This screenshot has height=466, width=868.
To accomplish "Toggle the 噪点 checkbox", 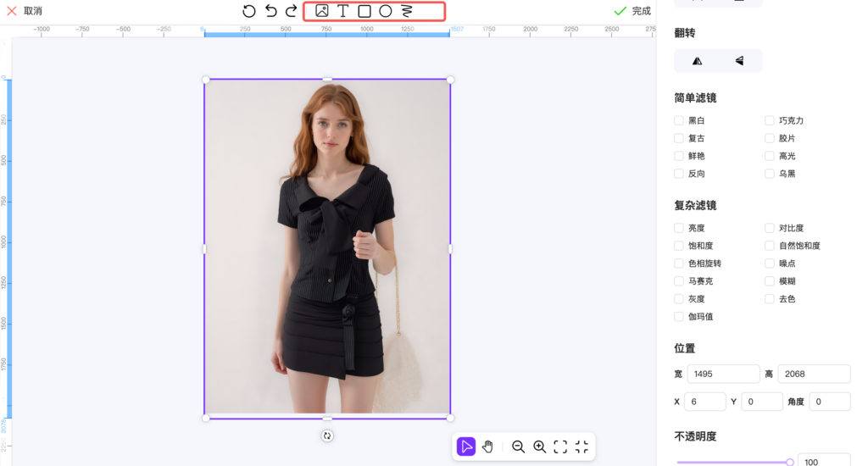I will (770, 264).
